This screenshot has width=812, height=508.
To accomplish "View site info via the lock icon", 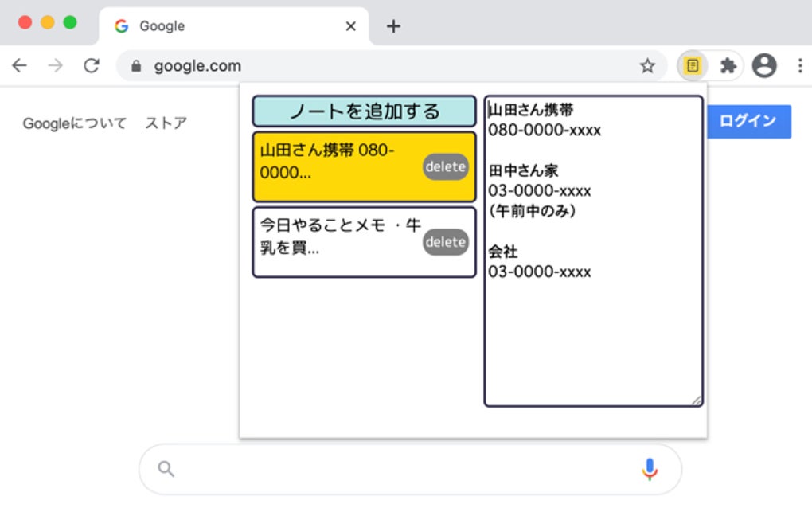I will point(136,66).
